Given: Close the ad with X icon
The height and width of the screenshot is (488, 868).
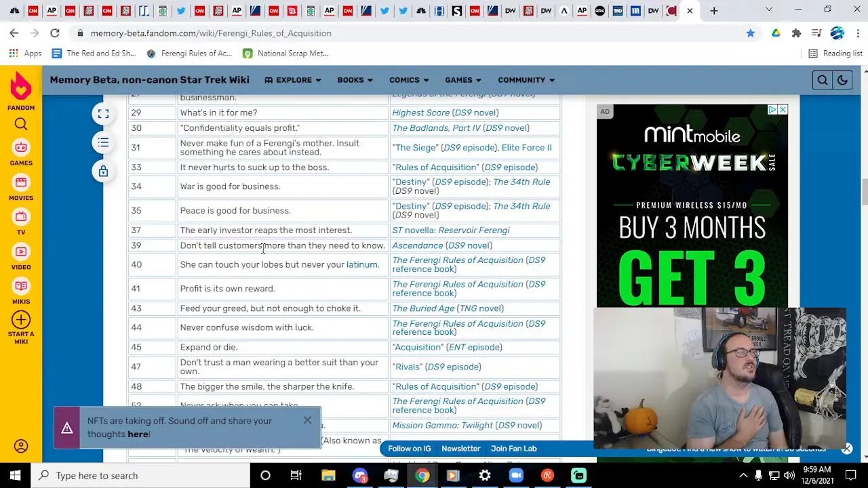Looking at the screenshot, I should click(783, 110).
